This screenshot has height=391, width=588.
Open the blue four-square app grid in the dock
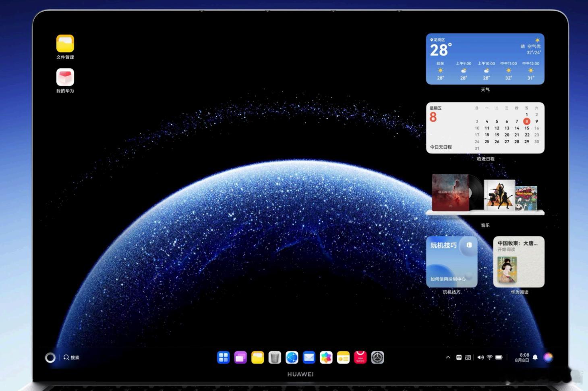(224, 358)
